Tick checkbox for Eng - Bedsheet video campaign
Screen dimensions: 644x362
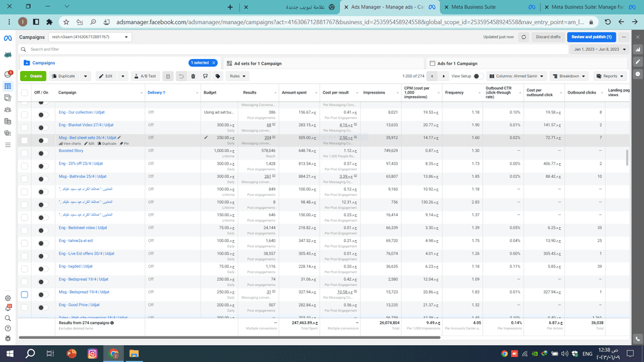point(25,230)
